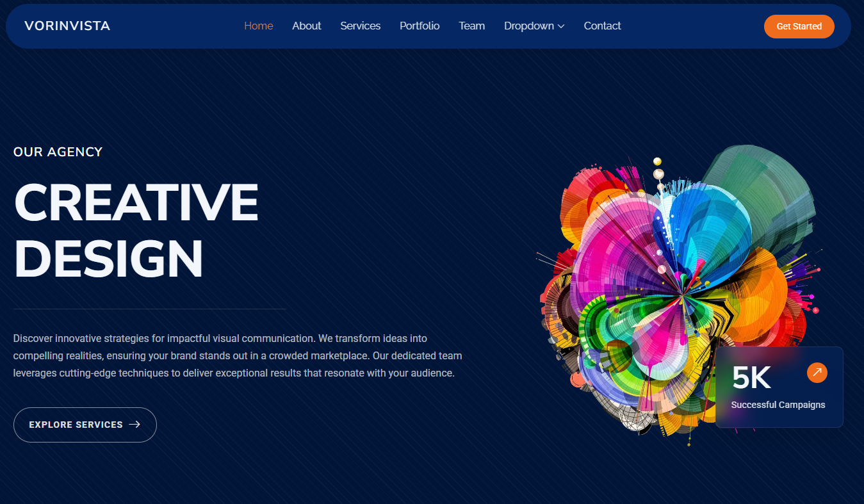Click the 5K statistic number
Viewport: 864px width, 504px height.
pyautogui.click(x=751, y=378)
